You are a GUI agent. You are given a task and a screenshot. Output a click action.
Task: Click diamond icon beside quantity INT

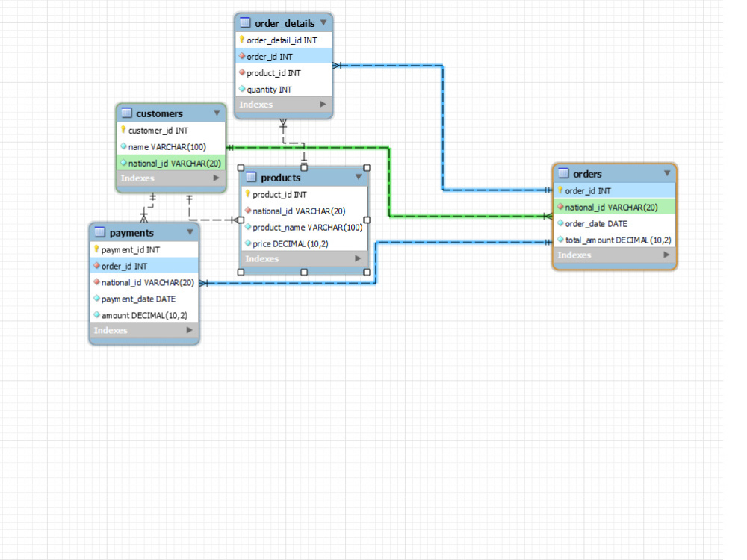(242, 89)
